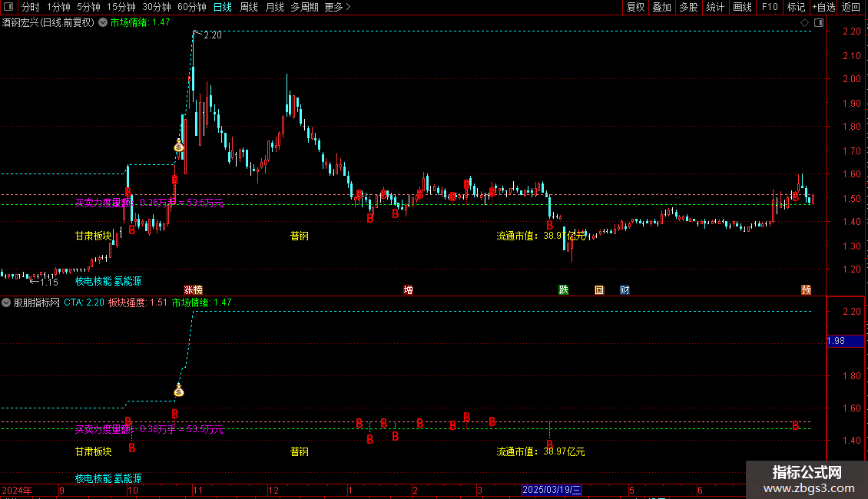This screenshot has width=868, height=499.
Task: Click 甘肃板块 label in main chart
Action: (x=94, y=236)
